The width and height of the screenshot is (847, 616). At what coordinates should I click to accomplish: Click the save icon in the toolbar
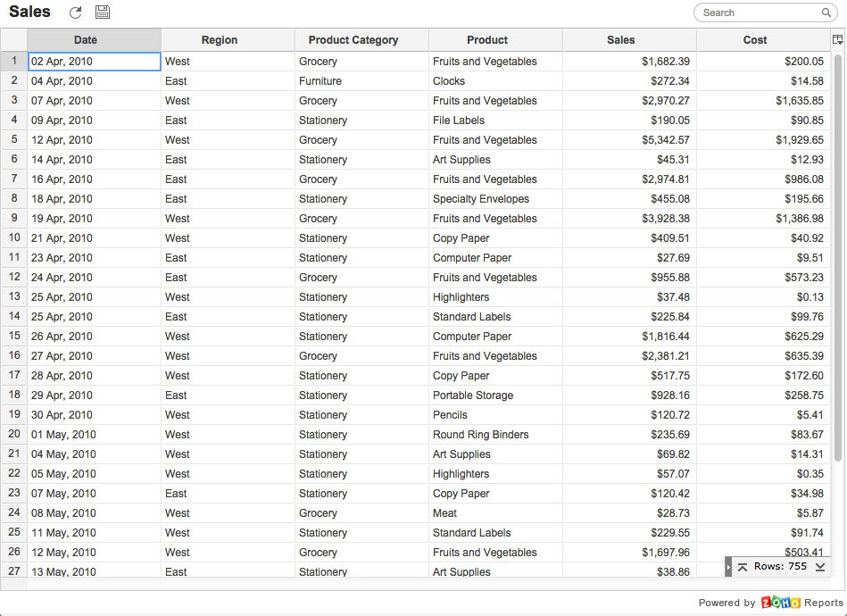point(103,12)
